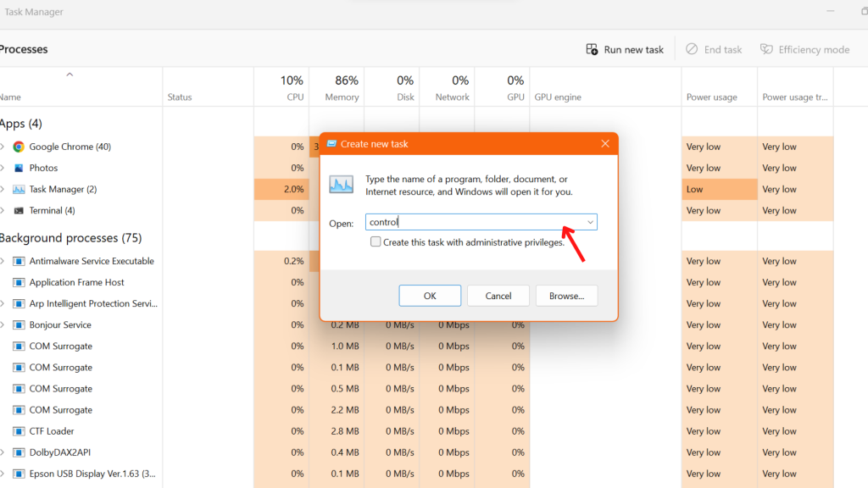The height and width of the screenshot is (488, 868).
Task: Click the Efficiency mode leaf icon
Action: 766,49
